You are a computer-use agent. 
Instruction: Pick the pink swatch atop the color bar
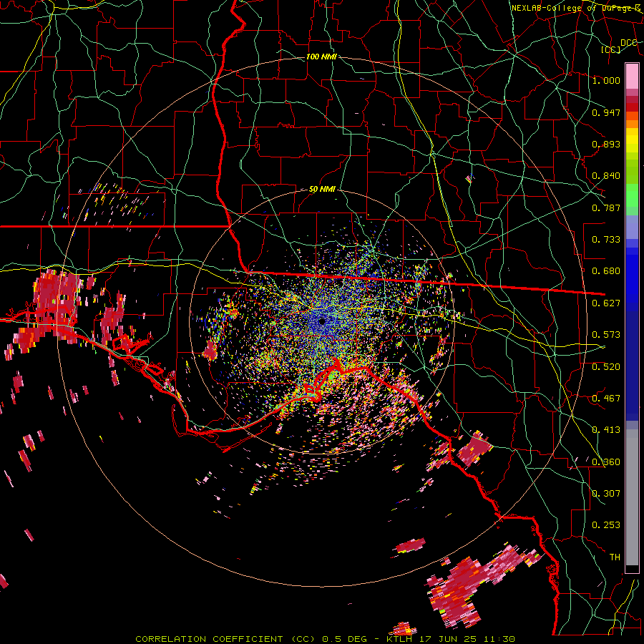coord(632,76)
